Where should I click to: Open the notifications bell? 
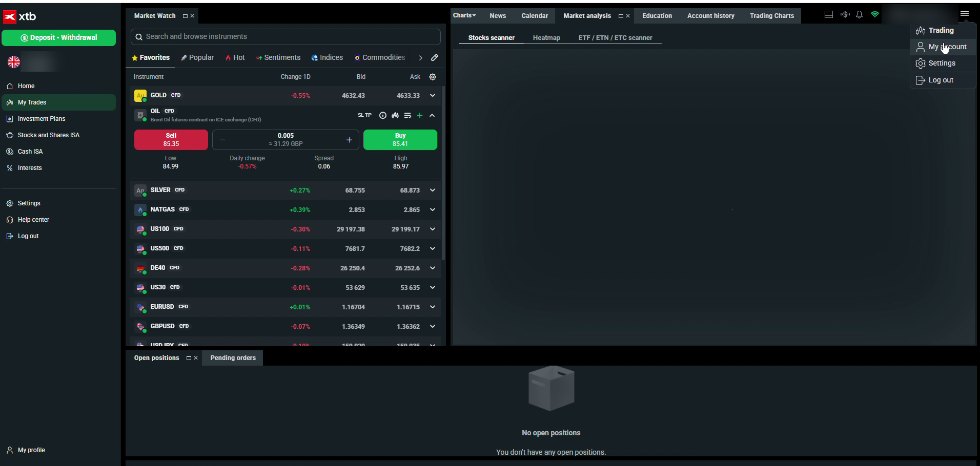(x=860, y=15)
